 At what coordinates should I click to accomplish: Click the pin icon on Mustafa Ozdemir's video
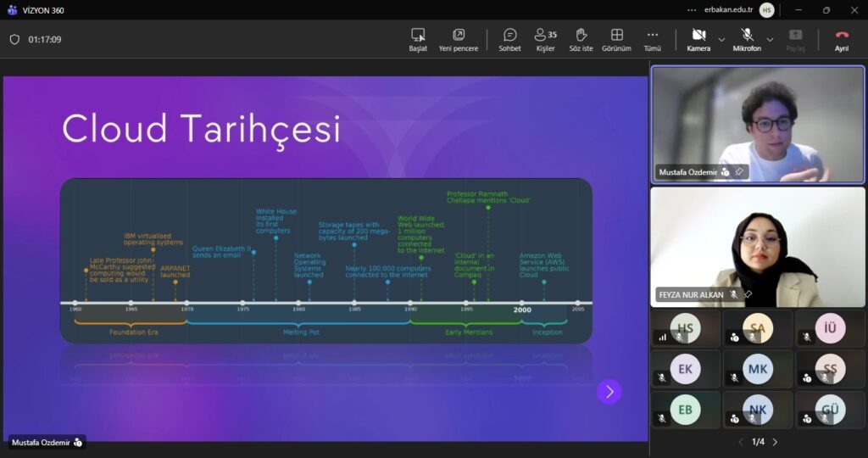click(739, 171)
